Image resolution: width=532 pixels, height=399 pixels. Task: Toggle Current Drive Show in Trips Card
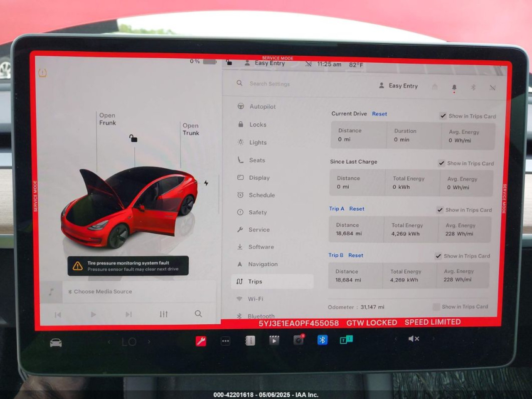[x=443, y=116]
